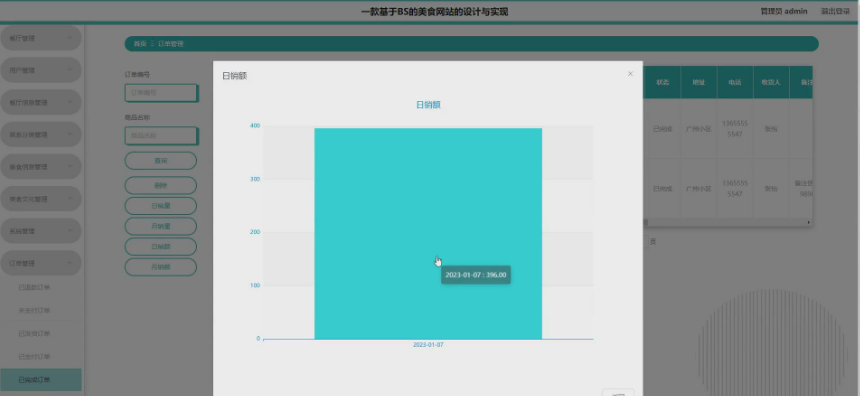The width and height of the screenshot is (860, 396).
Task: Click the 300 y-axis value
Action: click(255, 179)
